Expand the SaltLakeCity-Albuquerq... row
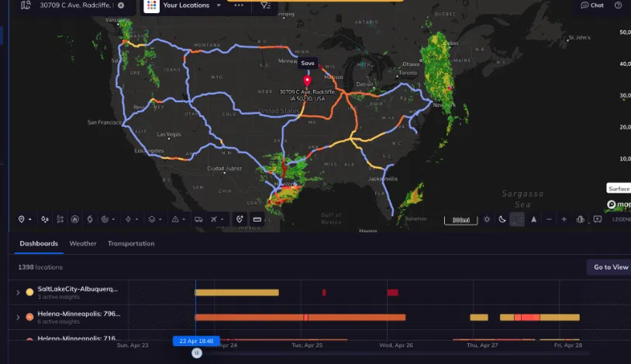631x364 pixels. point(18,293)
